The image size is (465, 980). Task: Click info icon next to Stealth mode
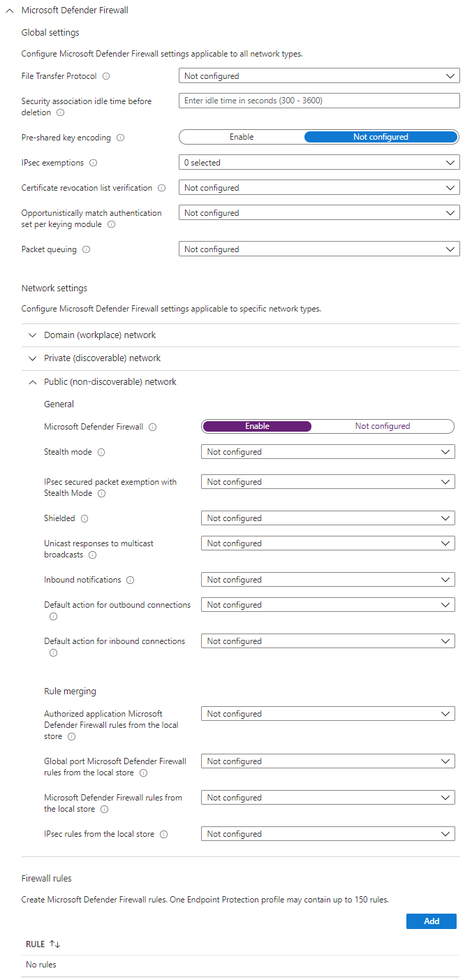101,452
